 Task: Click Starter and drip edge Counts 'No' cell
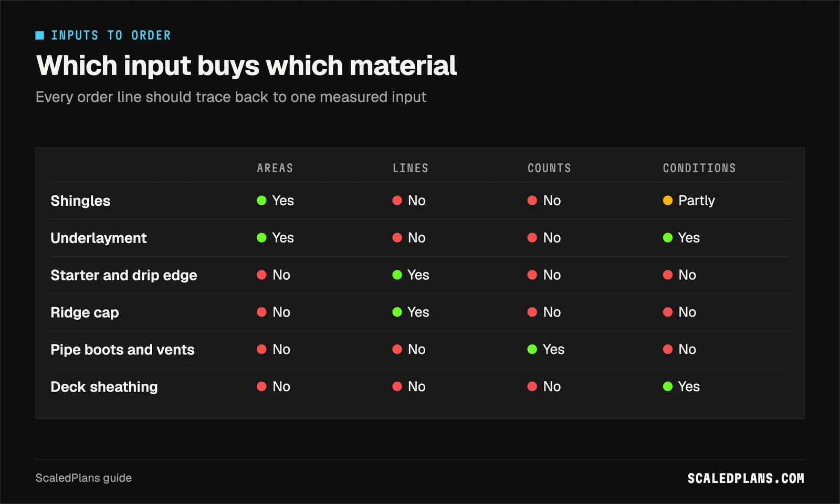pyautogui.click(x=544, y=275)
